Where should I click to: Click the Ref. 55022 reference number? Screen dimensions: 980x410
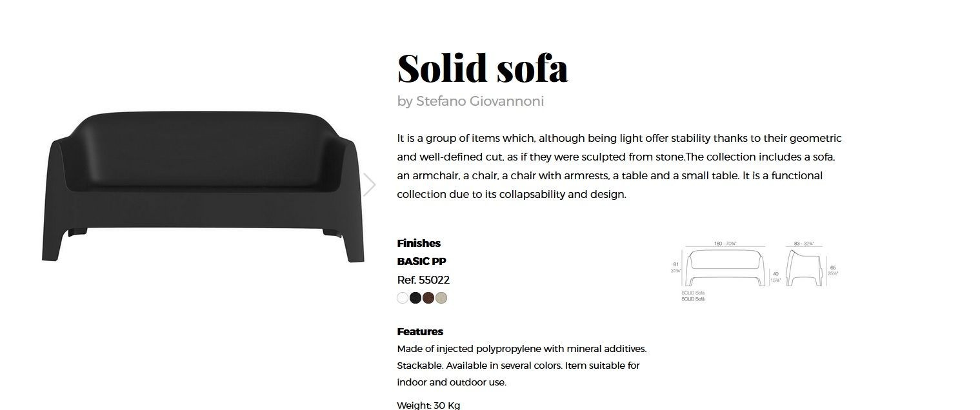pyautogui.click(x=423, y=280)
